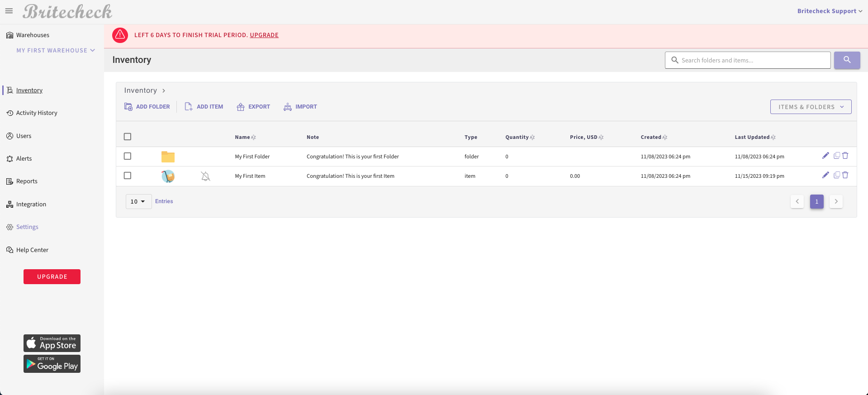Screen dimensions: 868x395
Task: Open the Help Center menu item
Action: tap(32, 250)
